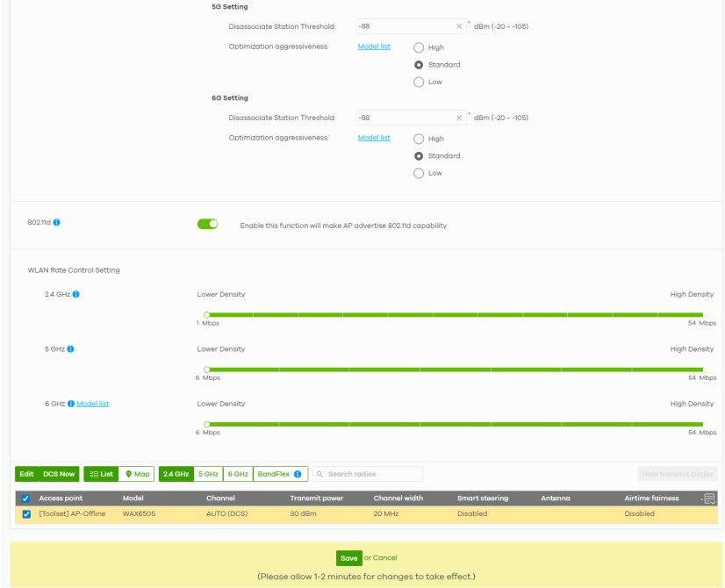Click the BandFlex info icon
This screenshot has width=725, height=588.
point(298,474)
